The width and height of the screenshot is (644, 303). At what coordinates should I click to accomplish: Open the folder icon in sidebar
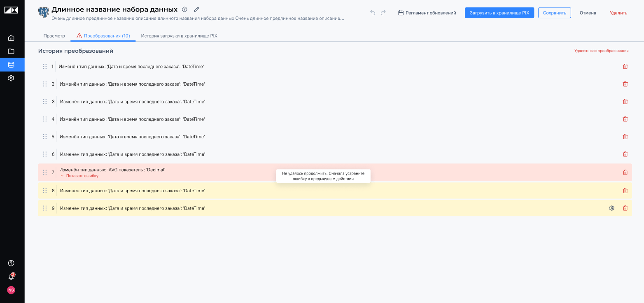tap(11, 51)
